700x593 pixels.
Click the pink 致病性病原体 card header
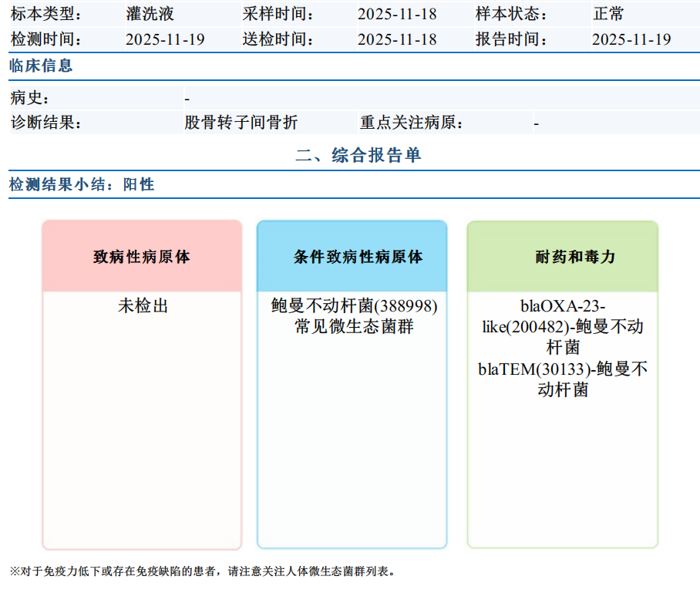tap(142, 257)
